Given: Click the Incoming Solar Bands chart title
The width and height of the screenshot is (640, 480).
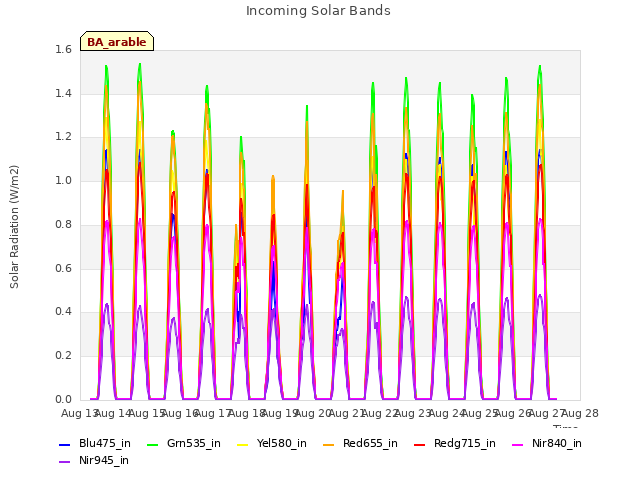Looking at the screenshot, I should tap(318, 11).
